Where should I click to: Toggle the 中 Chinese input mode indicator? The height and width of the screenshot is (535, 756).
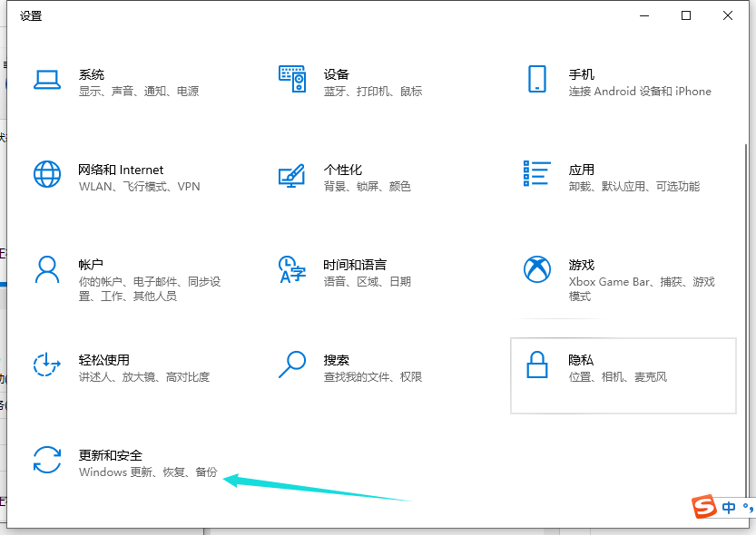(729, 508)
